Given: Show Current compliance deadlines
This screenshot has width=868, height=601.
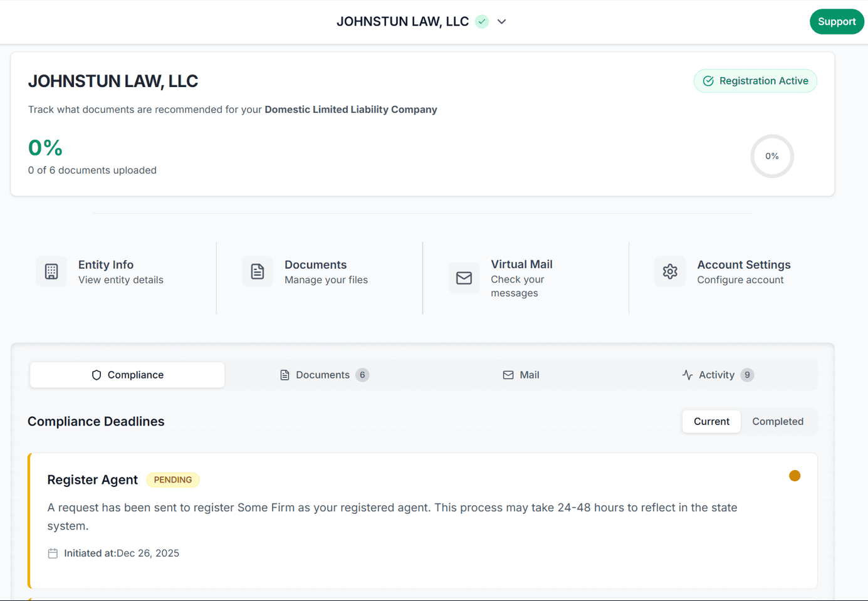Looking at the screenshot, I should click(711, 421).
